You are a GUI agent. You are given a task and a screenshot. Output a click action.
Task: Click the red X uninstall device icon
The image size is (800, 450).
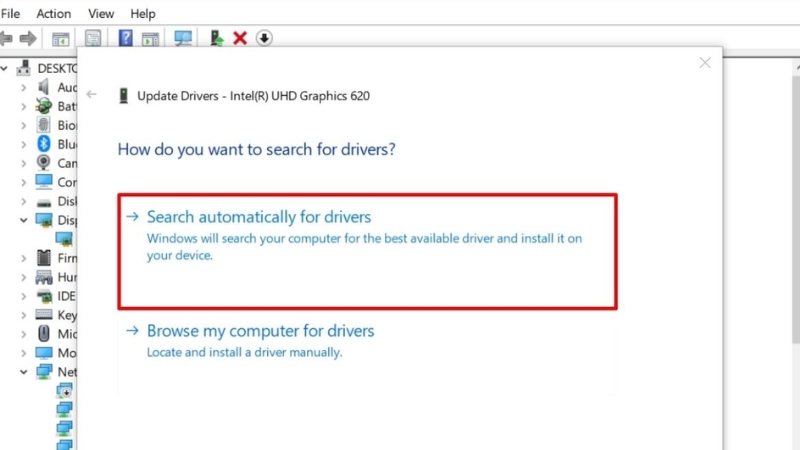[x=240, y=38]
